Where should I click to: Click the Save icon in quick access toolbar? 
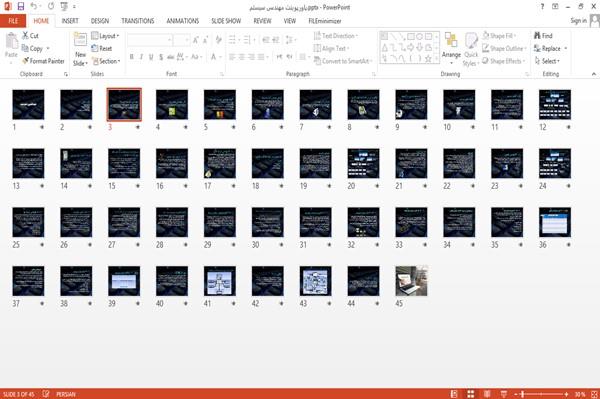(x=21, y=7)
